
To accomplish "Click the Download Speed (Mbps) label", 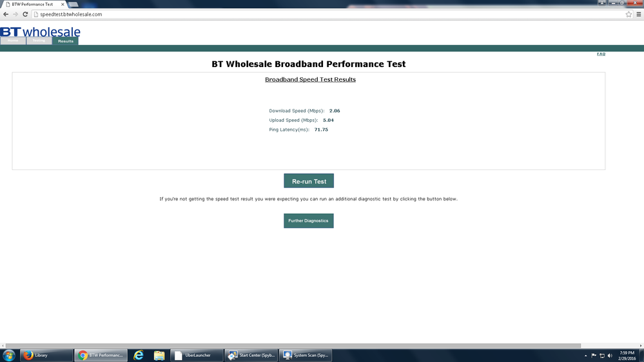I will 297,111.
